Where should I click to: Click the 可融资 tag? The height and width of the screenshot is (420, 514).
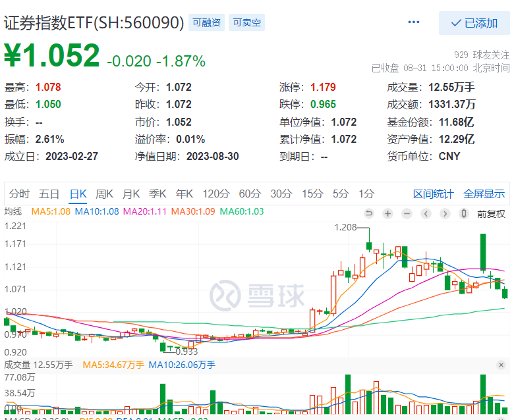[206, 22]
